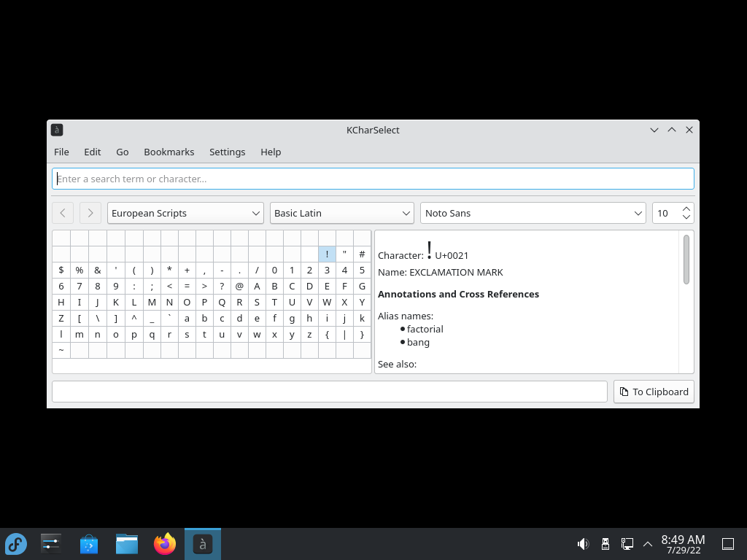Image resolution: width=747 pixels, height=560 pixels.
Task: Select the dollar sign character
Action: click(61, 270)
